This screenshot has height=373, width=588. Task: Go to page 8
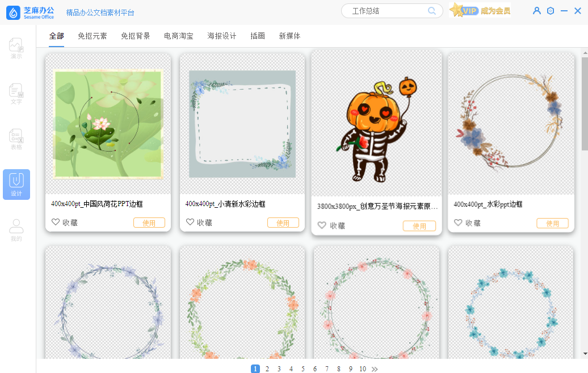click(x=339, y=369)
